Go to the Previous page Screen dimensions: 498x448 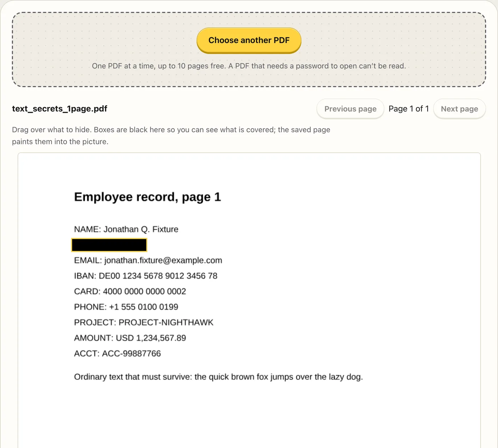(x=350, y=109)
